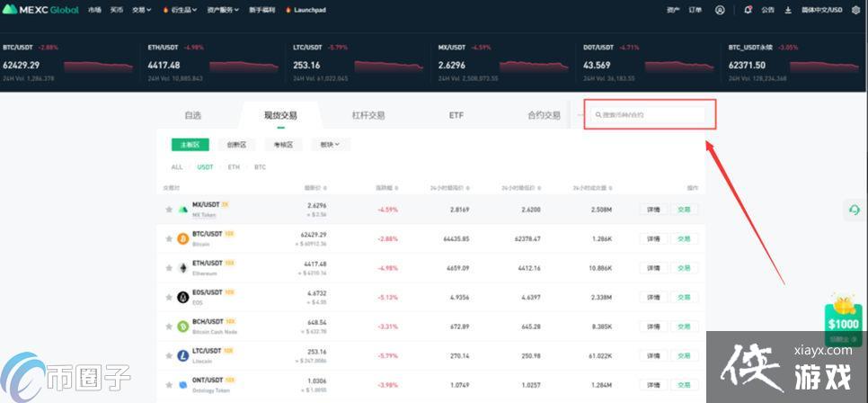Image resolution: width=868 pixels, height=403 pixels.
Task: Expand the 交易 menu in top navigation
Action: click(x=140, y=10)
